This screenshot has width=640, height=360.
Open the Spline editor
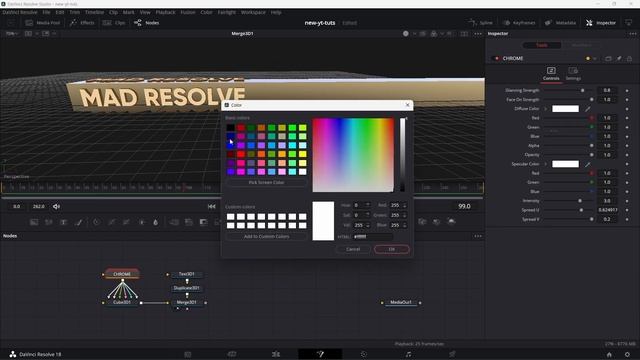[481, 23]
